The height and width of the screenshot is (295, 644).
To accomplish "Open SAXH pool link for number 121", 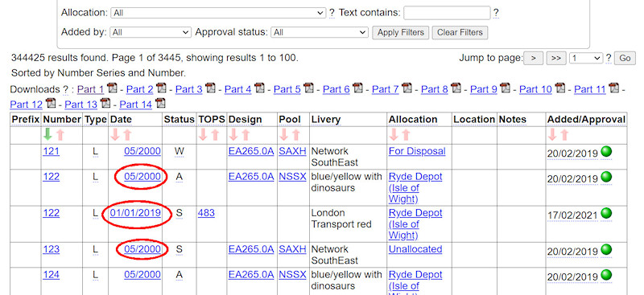I will tap(292, 151).
